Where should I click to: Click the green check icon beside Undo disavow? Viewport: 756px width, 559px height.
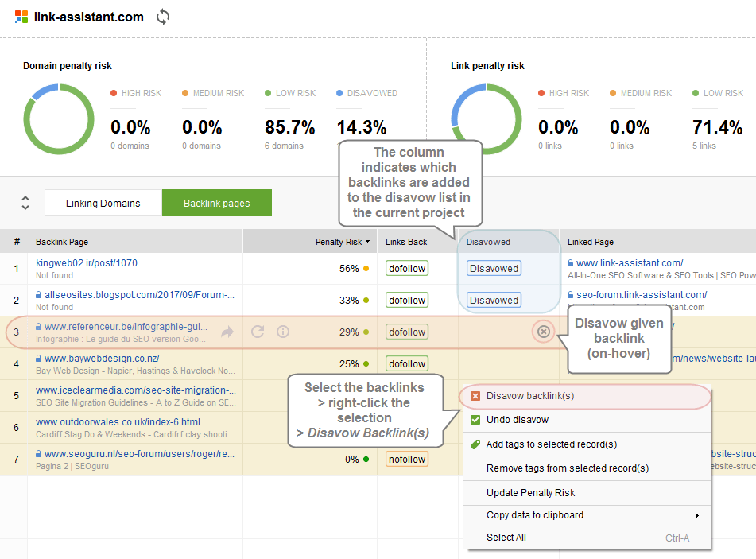click(x=475, y=420)
